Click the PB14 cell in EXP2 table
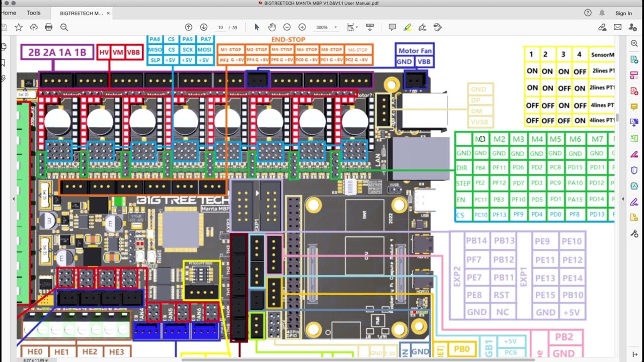The height and width of the screenshot is (362, 644). [x=476, y=241]
